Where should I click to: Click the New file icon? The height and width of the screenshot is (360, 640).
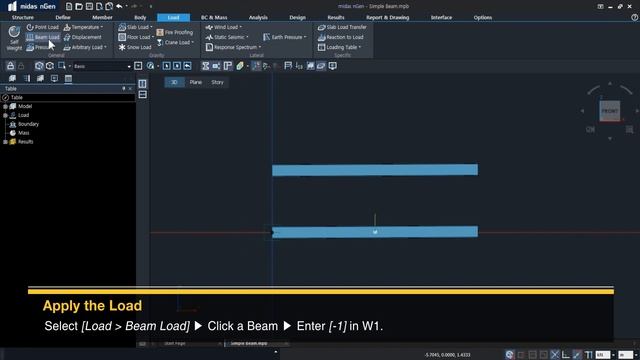(69, 6)
